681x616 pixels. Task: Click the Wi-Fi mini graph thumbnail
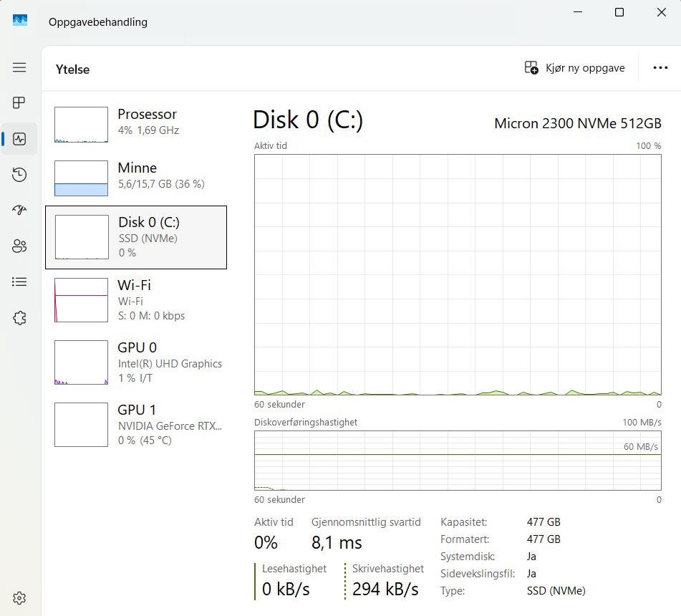pos(81,300)
